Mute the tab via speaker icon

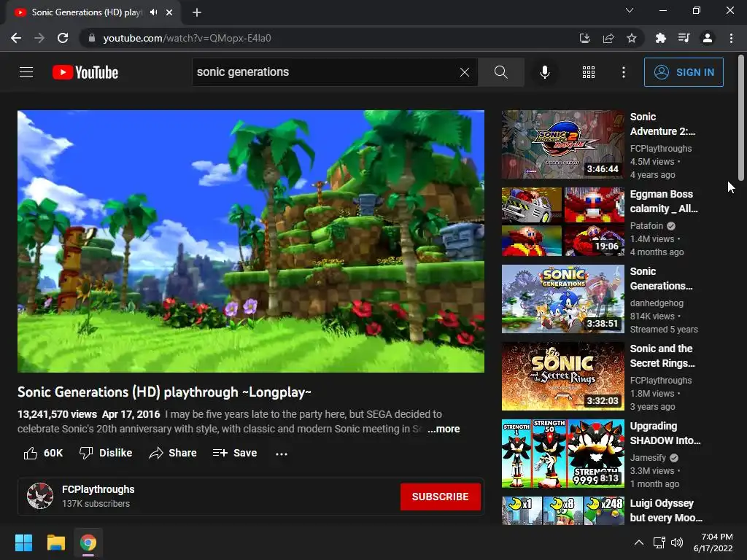[x=153, y=12]
